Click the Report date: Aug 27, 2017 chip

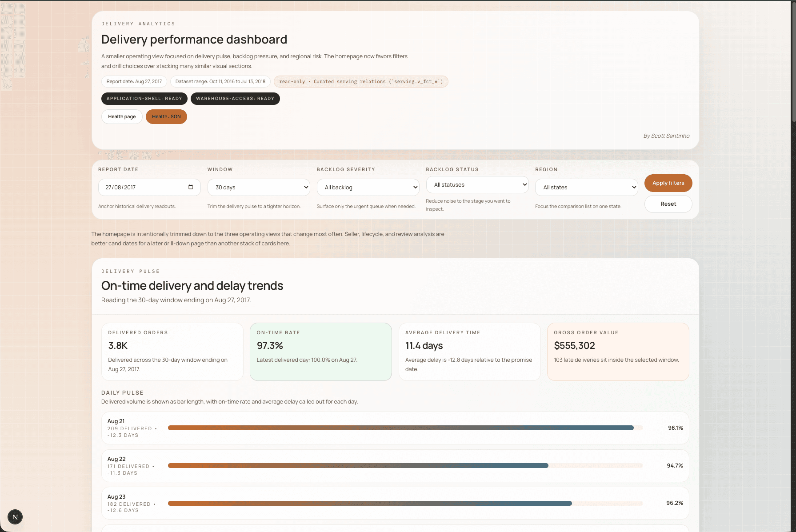[x=134, y=81]
